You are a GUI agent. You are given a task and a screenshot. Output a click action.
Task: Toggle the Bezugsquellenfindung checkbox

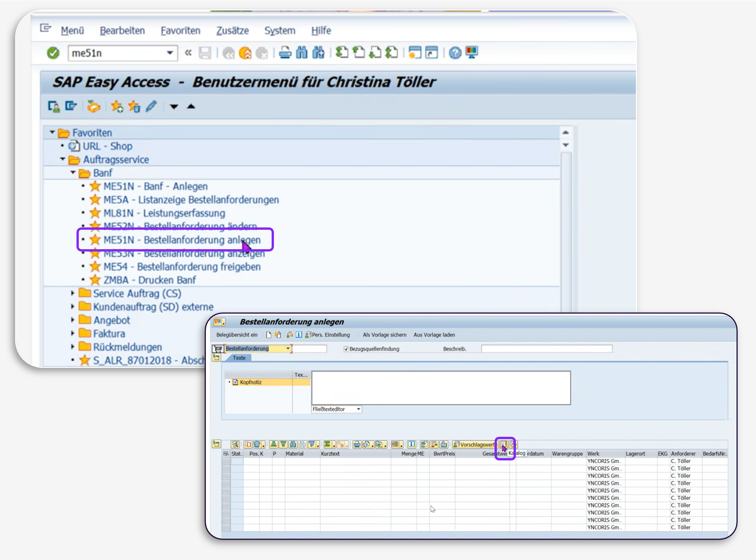pyautogui.click(x=346, y=349)
